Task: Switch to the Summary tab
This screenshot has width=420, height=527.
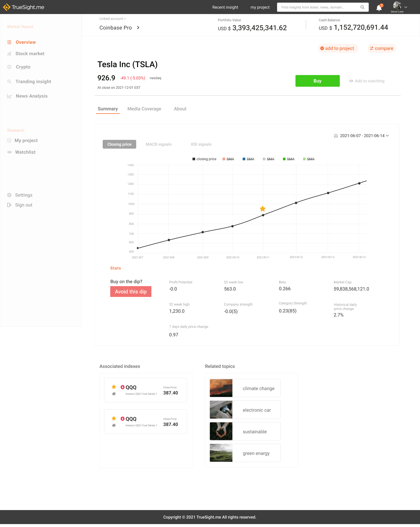Action: (x=108, y=109)
